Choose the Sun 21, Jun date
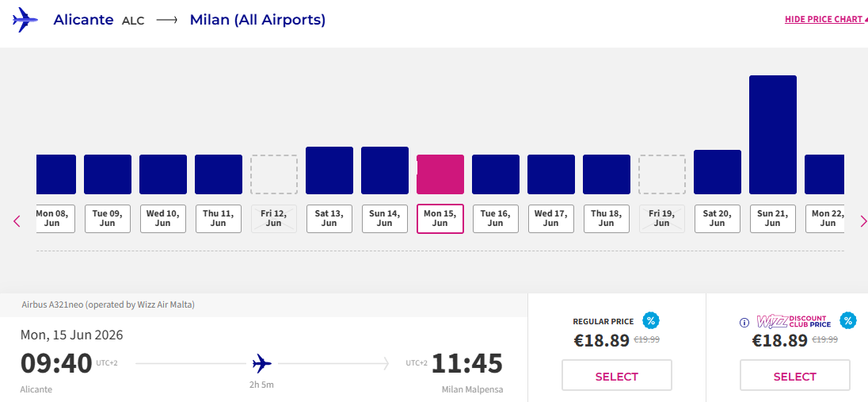The height and width of the screenshot is (402, 868). [x=772, y=218]
